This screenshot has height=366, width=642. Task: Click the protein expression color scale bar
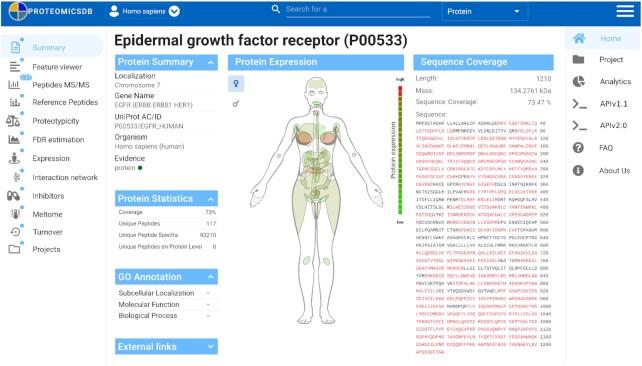[400, 150]
